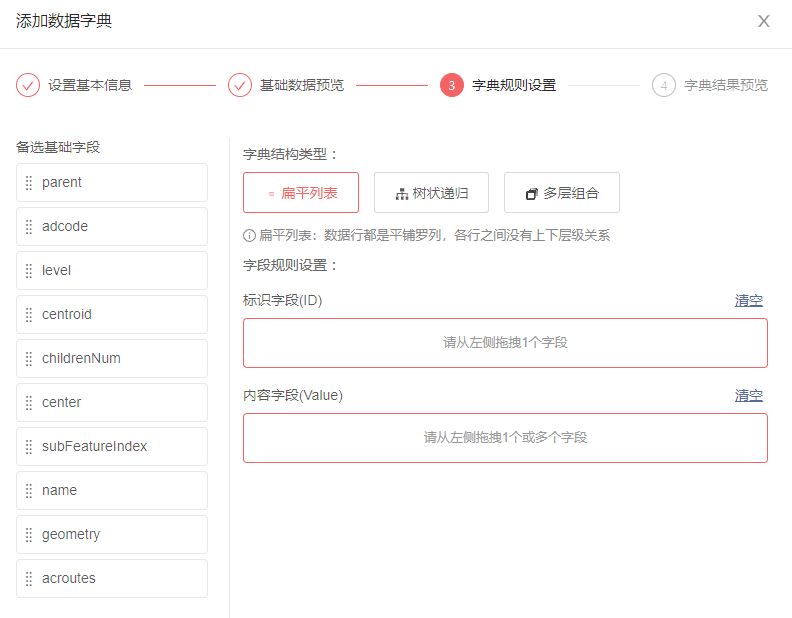Screen dimensions: 792x618
Task: Go to step 3 字典规则设置
Action: tap(452, 85)
